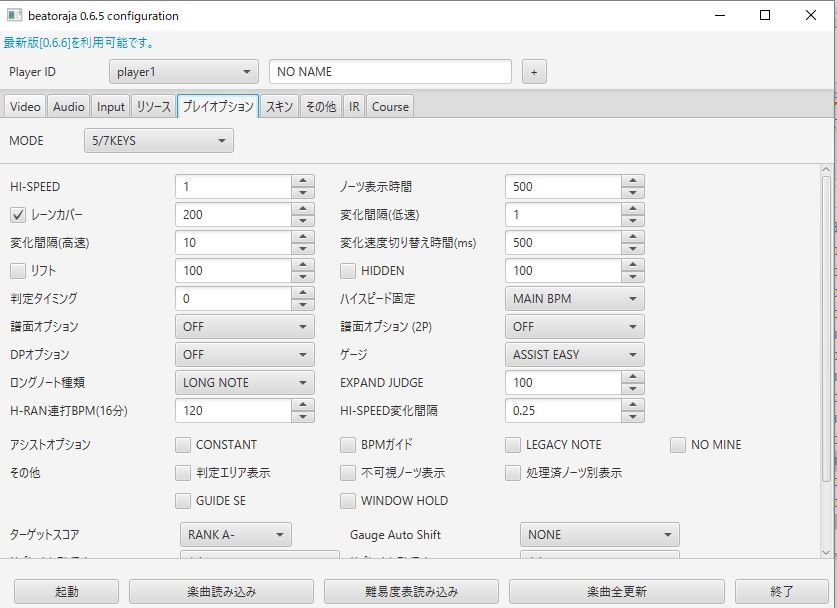Decrease 判定タイミング value with down arrow
The width and height of the screenshot is (837, 608).
[303, 304]
